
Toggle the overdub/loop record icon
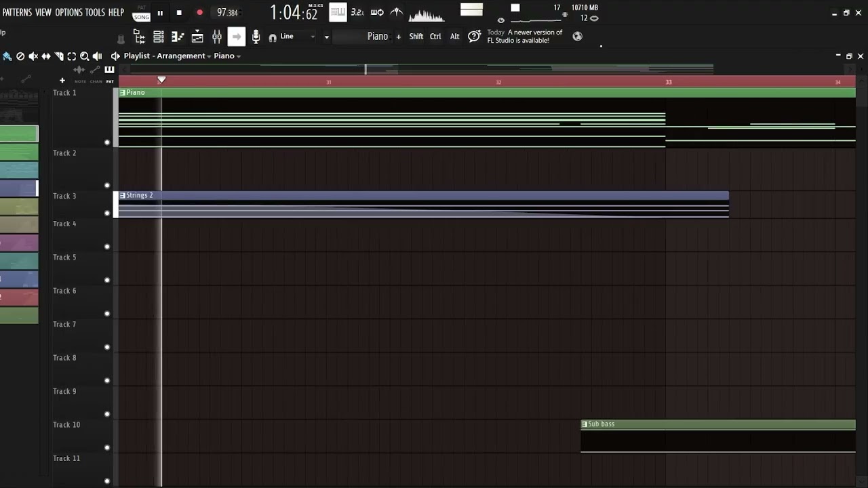(377, 12)
